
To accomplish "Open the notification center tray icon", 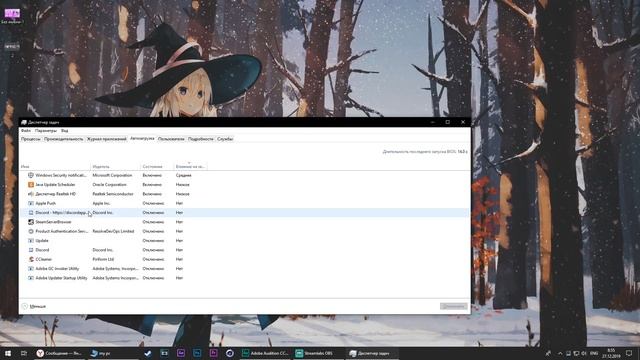I will 629,353.
